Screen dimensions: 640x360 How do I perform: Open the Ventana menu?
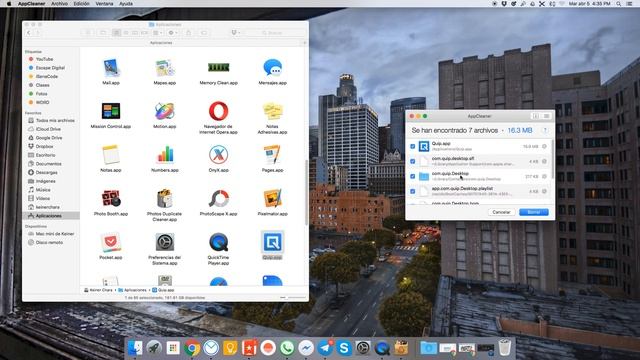tap(104, 4)
